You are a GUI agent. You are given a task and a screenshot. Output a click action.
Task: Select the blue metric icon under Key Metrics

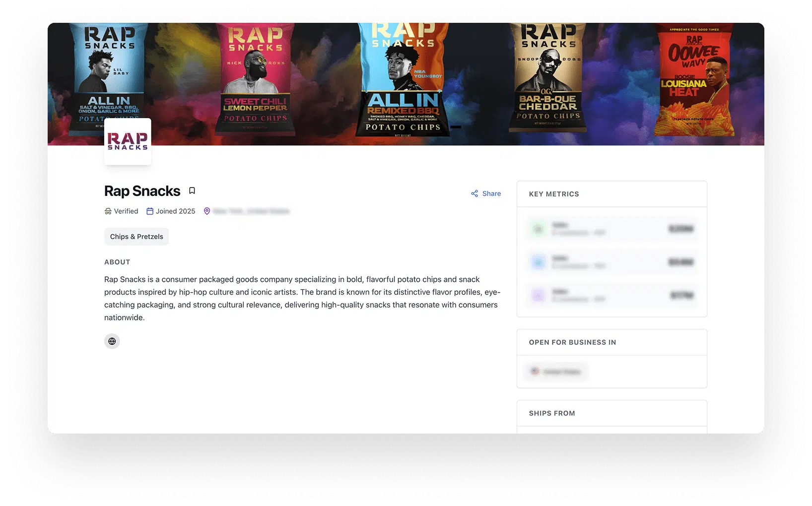(x=538, y=262)
